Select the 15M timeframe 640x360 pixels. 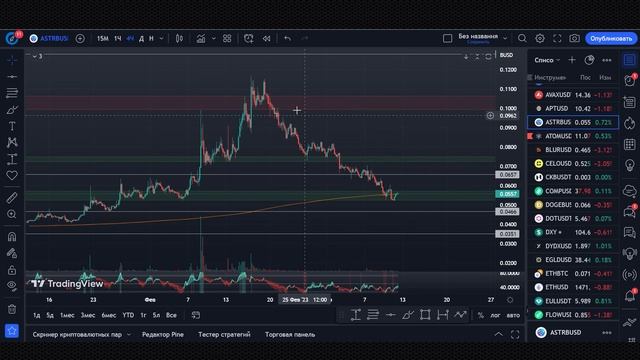(102, 38)
